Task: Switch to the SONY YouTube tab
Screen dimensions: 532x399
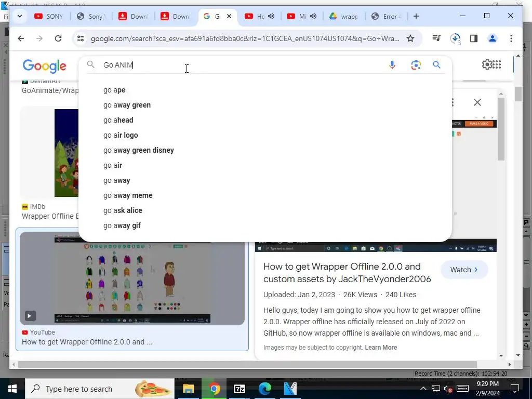Action: tap(49, 16)
